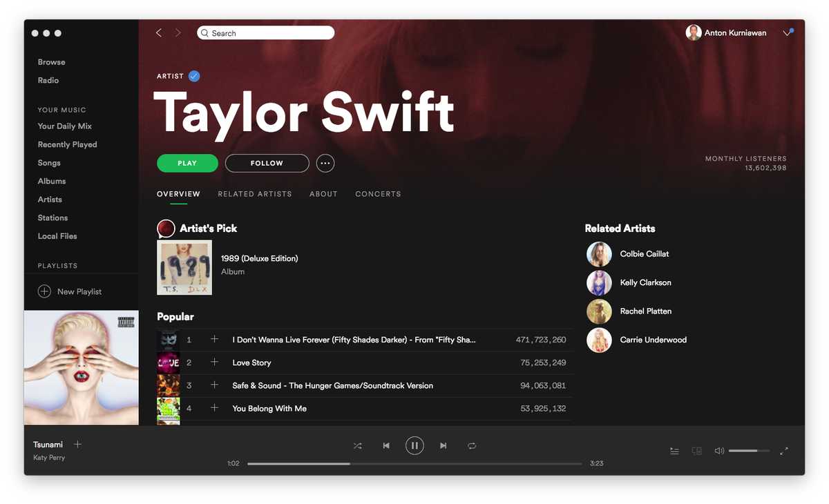Screen dimensions: 829x504
Task: Click Katy Perry artist name in player
Action: pos(49,458)
